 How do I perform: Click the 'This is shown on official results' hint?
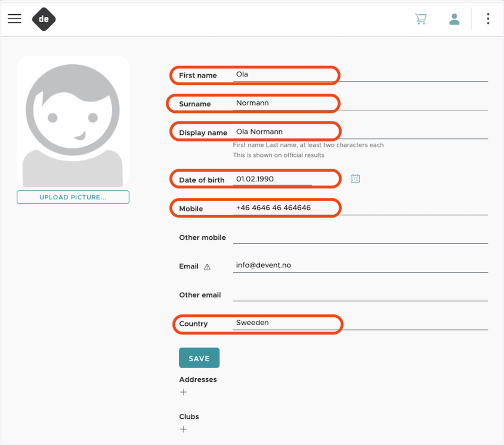click(278, 155)
